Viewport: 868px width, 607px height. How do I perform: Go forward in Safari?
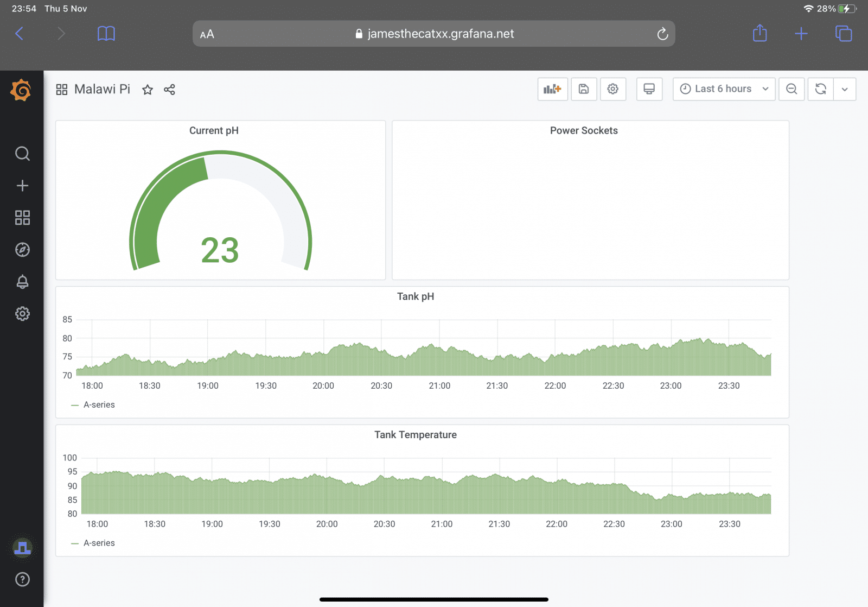[x=61, y=34]
